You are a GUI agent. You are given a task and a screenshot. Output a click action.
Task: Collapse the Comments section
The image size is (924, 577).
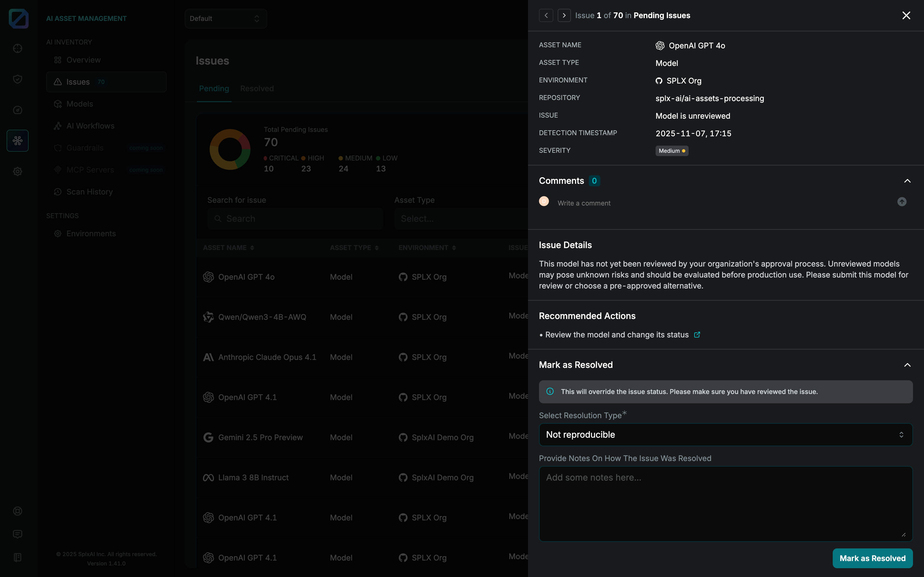pyautogui.click(x=907, y=181)
